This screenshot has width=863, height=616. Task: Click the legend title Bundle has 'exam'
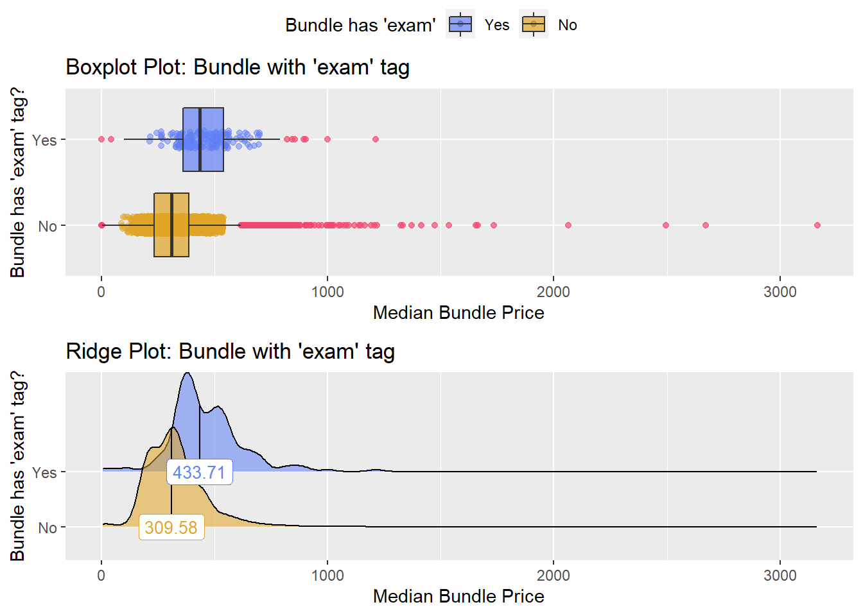tap(360, 25)
